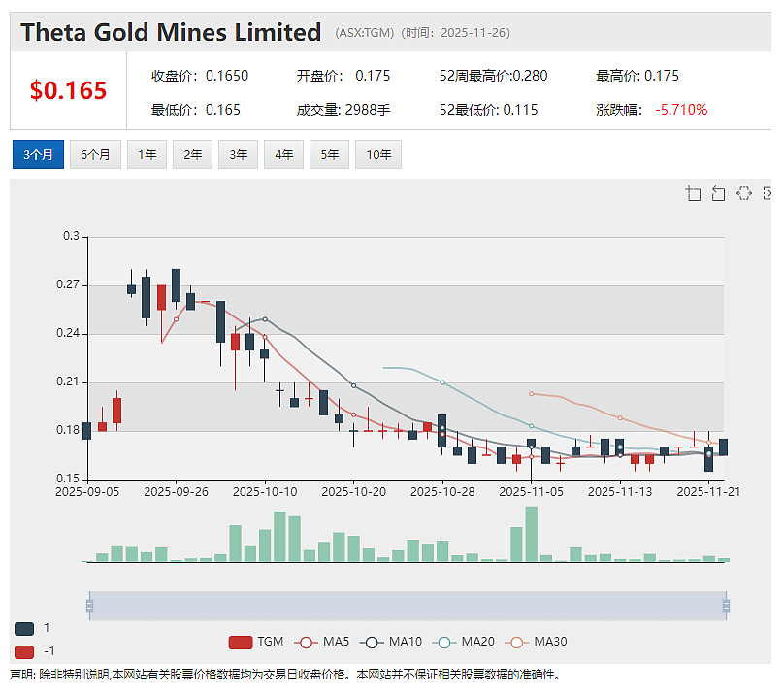Switch to the 1年 time range

point(147,154)
